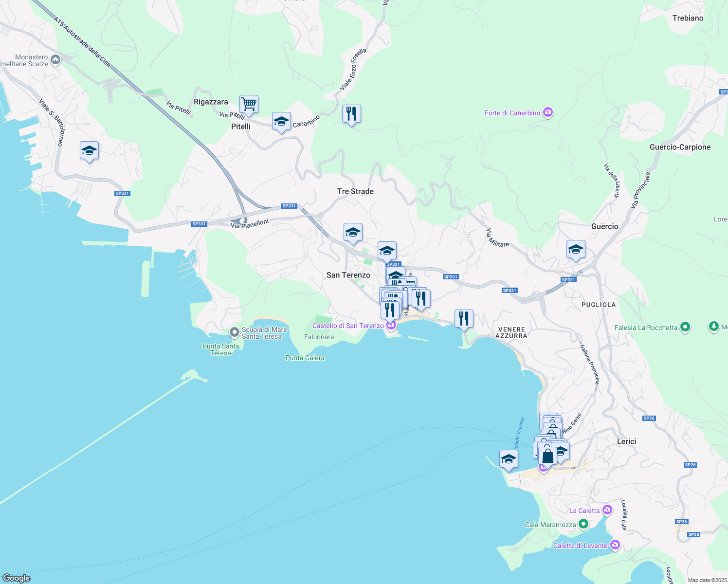
Task: Click the Via Pianelloni road label
Action: tap(250, 223)
